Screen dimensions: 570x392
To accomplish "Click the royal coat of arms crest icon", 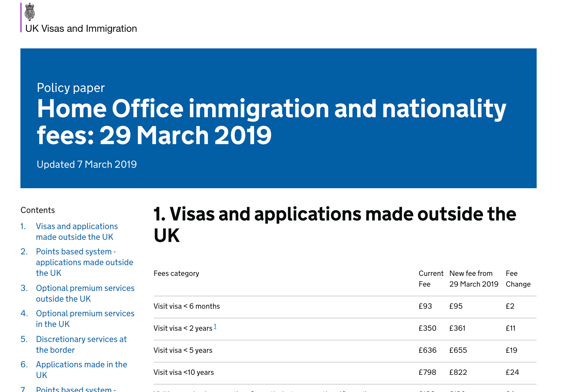I will click(30, 12).
